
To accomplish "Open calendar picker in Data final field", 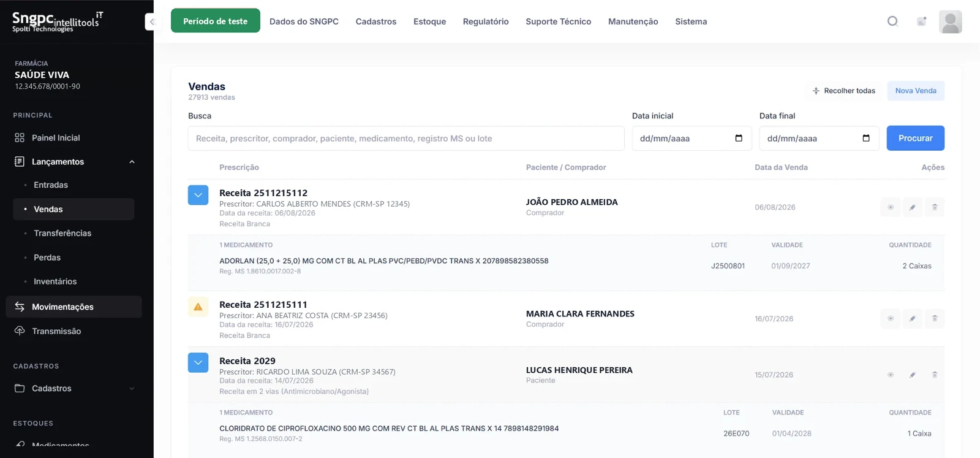I will [866, 138].
